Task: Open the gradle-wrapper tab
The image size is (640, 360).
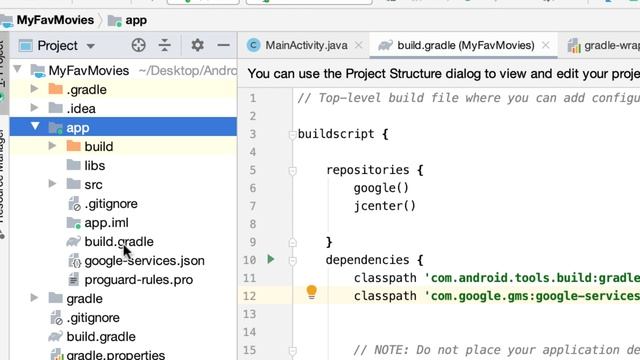Action: 603,45
